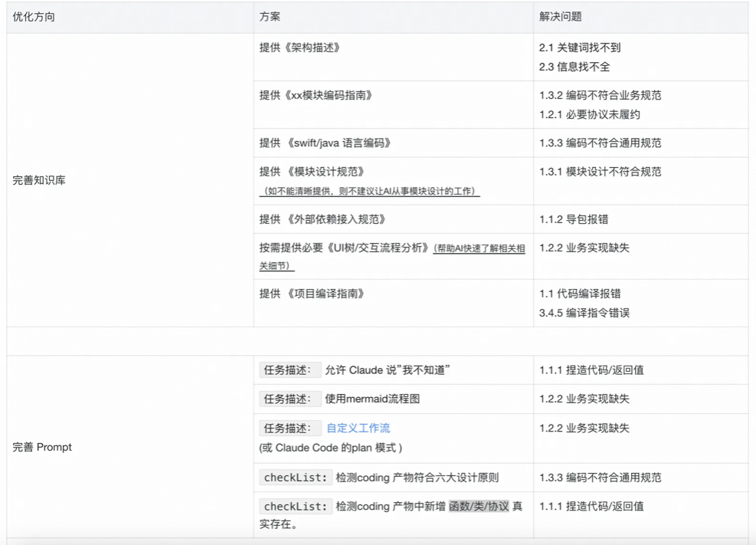This screenshot has height=545, width=756.
Task: Select the 方案 column header
Action: pyautogui.click(x=270, y=17)
